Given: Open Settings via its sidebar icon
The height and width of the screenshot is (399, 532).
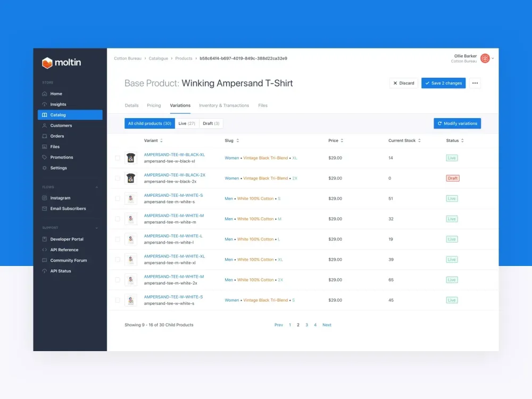Looking at the screenshot, I should 45,168.
